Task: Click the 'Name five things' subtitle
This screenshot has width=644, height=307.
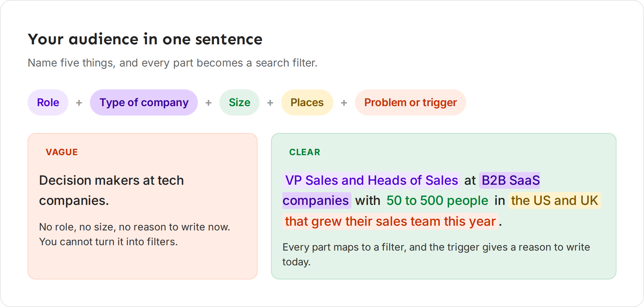Action: point(172,63)
